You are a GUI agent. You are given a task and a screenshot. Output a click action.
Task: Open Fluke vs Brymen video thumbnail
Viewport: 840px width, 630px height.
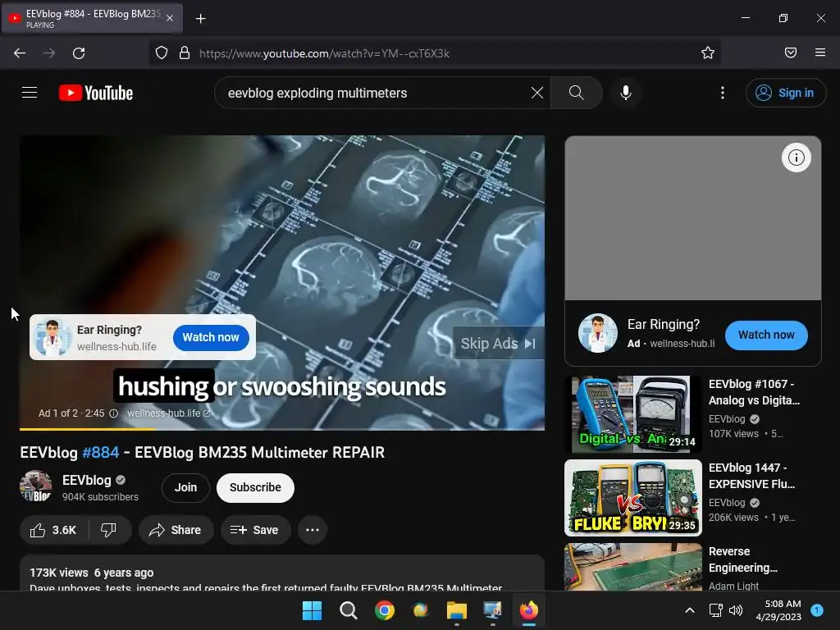tap(633, 498)
